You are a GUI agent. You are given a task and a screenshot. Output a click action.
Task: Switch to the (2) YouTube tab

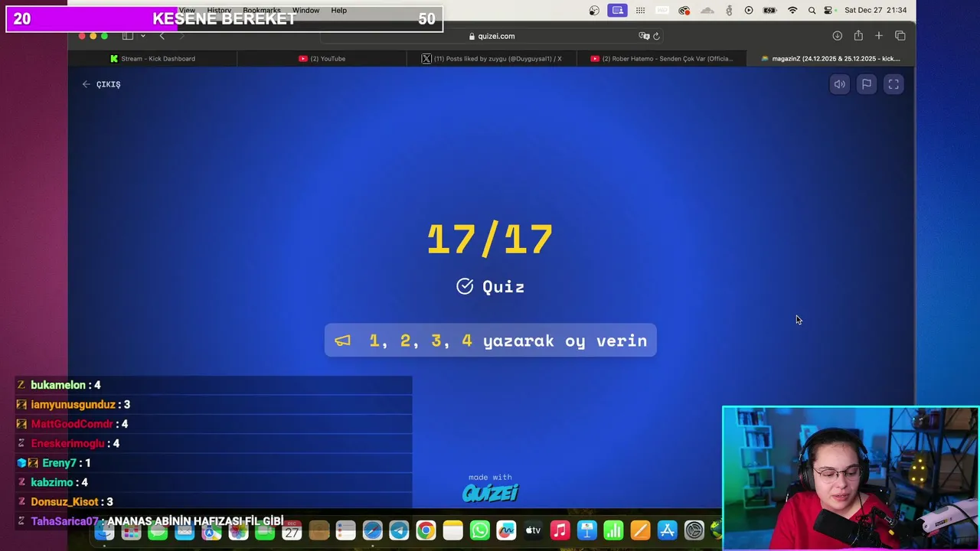click(322, 58)
